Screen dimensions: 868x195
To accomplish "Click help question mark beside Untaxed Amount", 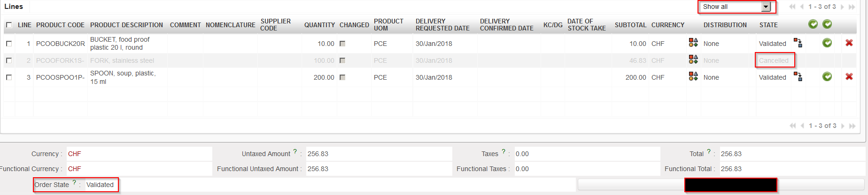I will tap(295, 151).
